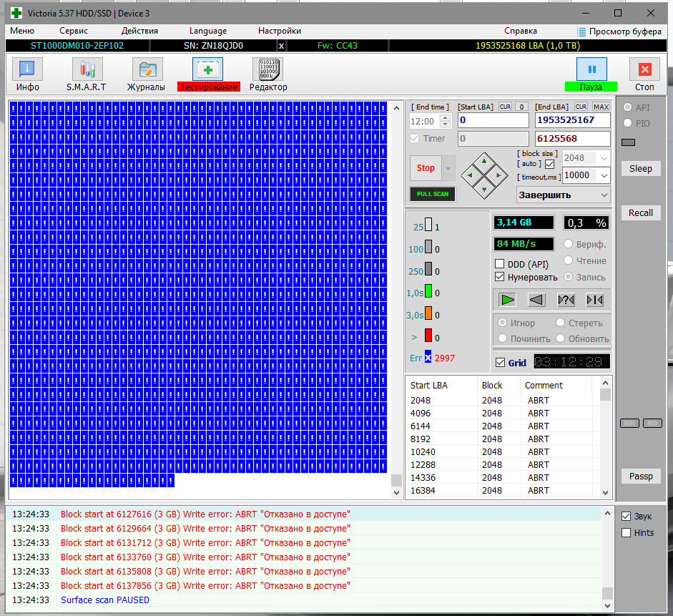Open the Инфо drive info panel
The width and height of the screenshot is (673, 616).
coord(27,69)
